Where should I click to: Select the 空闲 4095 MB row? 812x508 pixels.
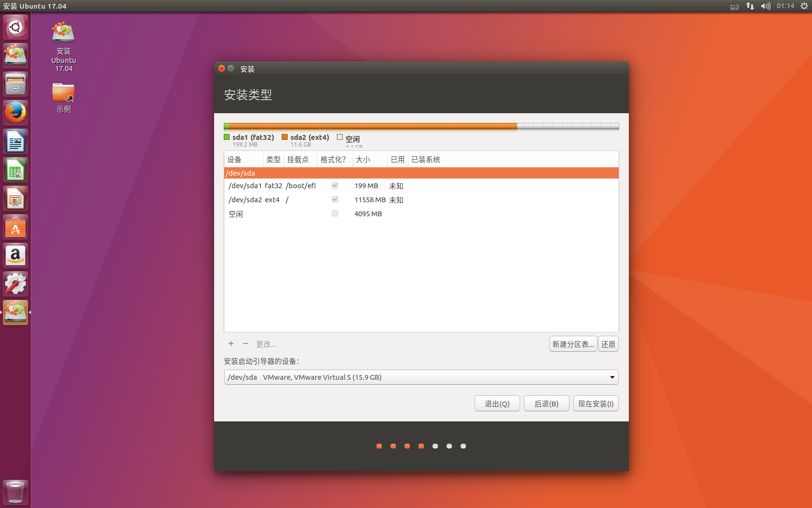tap(421, 214)
